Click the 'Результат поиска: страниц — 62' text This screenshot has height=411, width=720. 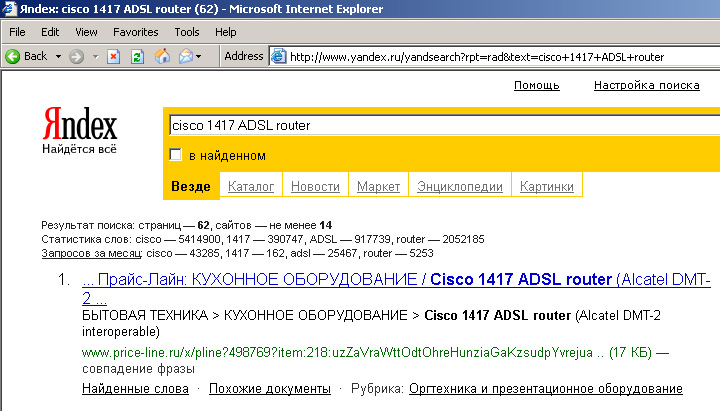pyautogui.click(x=126, y=225)
